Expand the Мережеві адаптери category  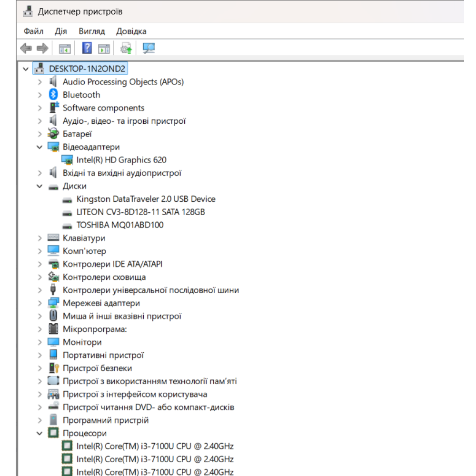pyautogui.click(x=40, y=303)
